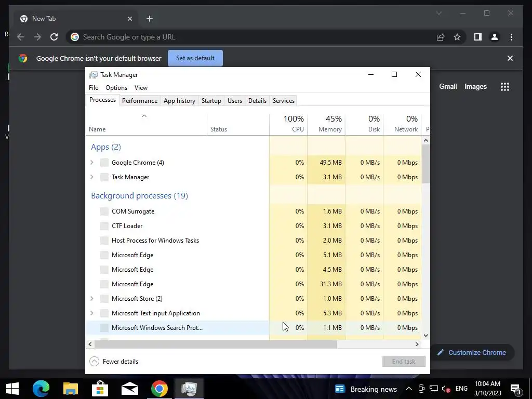
Task: Switch to the Services tab
Action: [284, 100]
